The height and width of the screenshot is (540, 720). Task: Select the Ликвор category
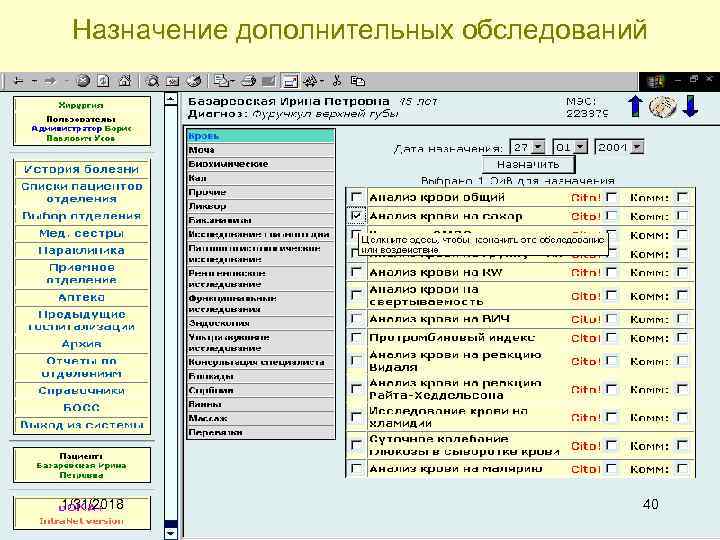point(261,206)
